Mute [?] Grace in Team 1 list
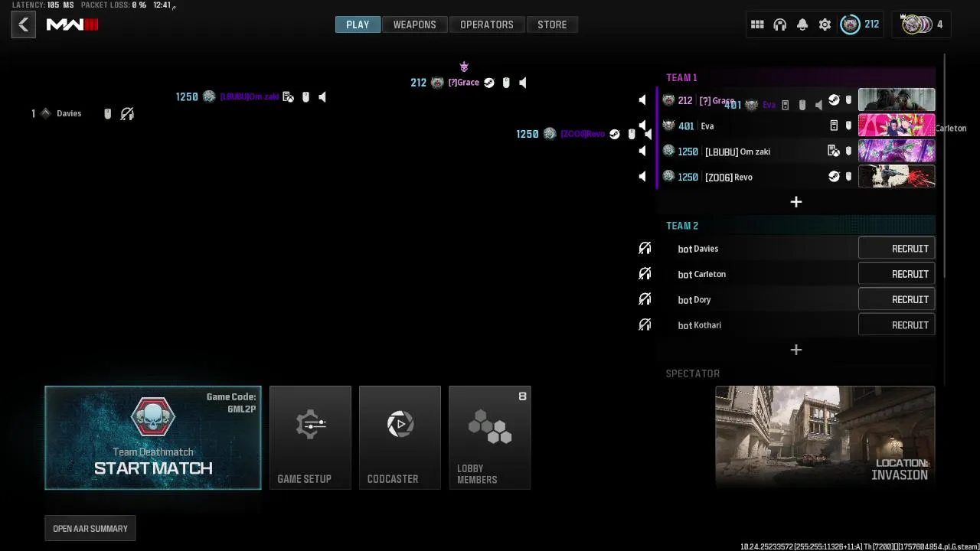 642,100
